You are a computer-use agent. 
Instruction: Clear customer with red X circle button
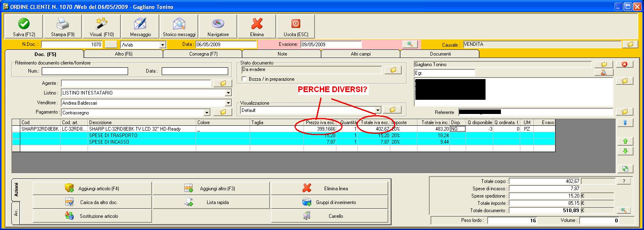click(x=625, y=64)
